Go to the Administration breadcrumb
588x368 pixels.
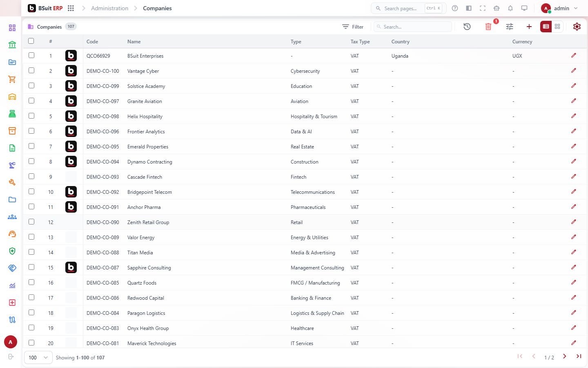(x=109, y=8)
